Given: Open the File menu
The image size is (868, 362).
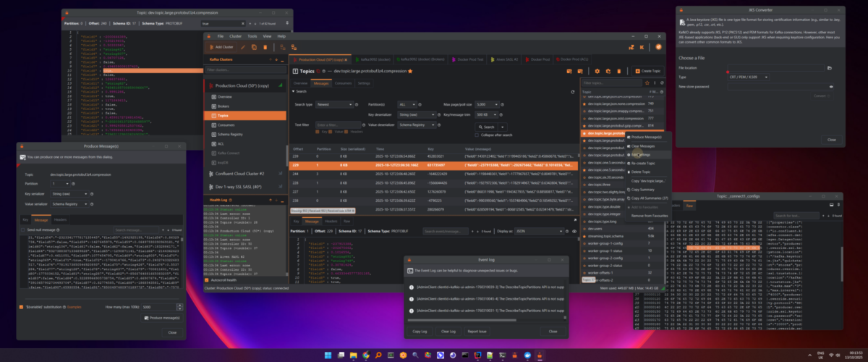Looking at the screenshot, I should [x=220, y=35].
